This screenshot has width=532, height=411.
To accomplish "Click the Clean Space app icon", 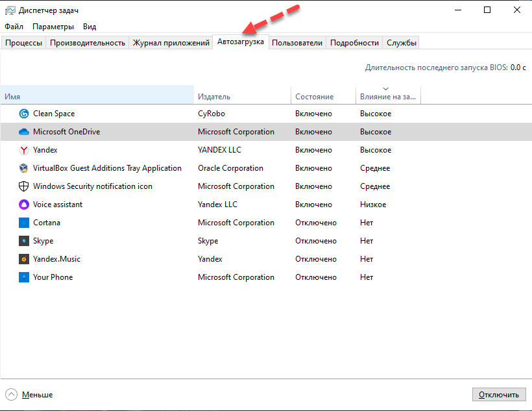I will click(24, 114).
